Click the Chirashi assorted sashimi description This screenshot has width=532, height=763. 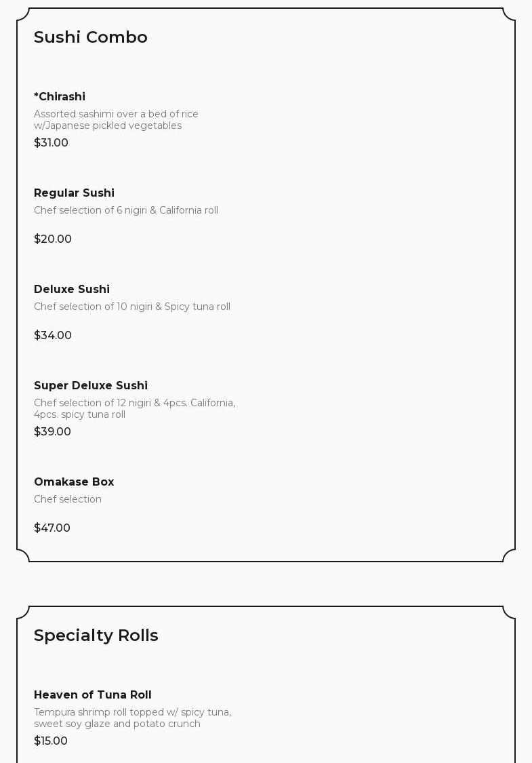pos(116,119)
